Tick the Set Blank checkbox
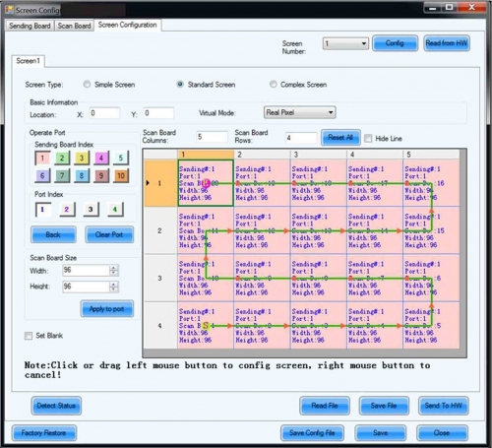The height and width of the screenshot is (448, 492). coord(29,336)
